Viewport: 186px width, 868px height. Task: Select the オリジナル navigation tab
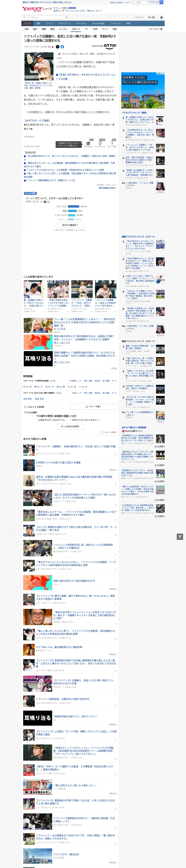[x=81, y=24]
